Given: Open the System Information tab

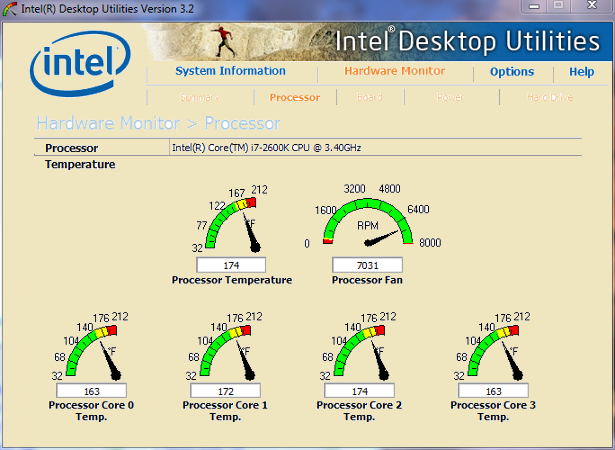Looking at the screenshot, I should coord(230,72).
